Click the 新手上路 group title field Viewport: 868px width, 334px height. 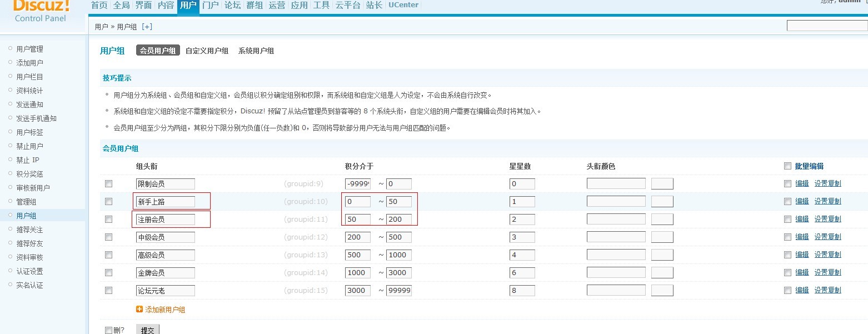(166, 201)
